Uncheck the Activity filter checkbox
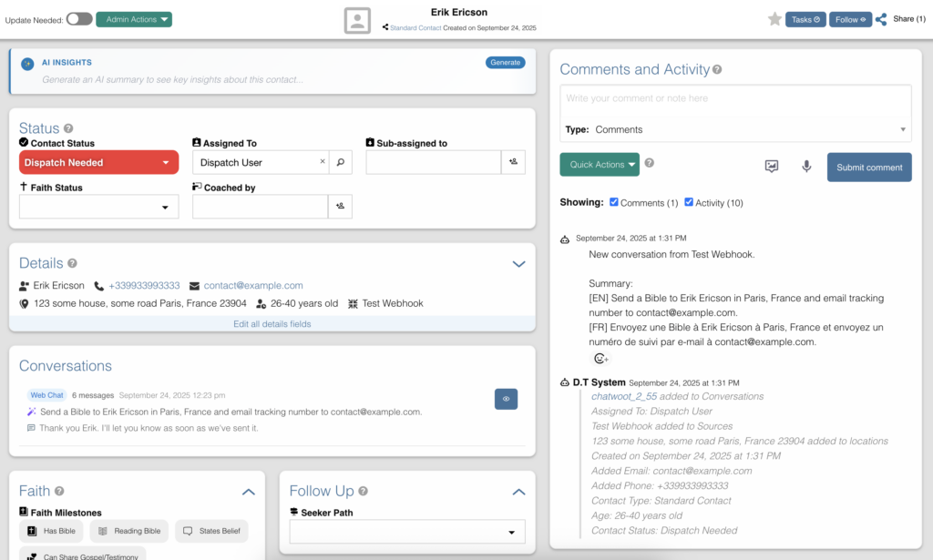 [689, 202]
